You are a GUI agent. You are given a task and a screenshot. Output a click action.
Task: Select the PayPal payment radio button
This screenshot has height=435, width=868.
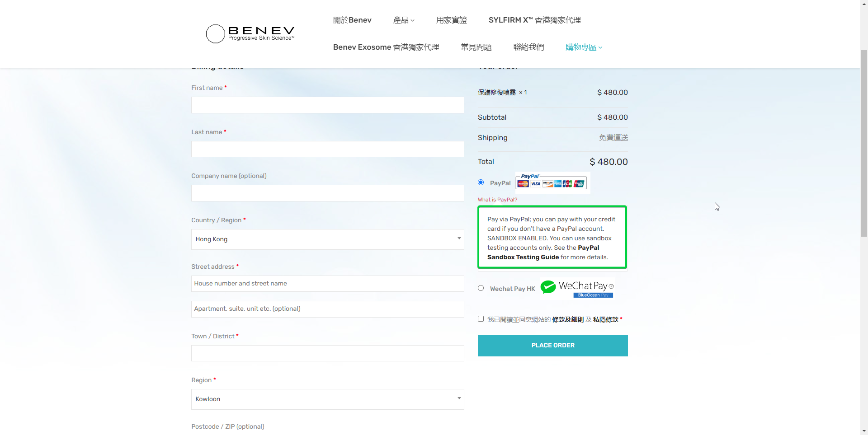481,182
